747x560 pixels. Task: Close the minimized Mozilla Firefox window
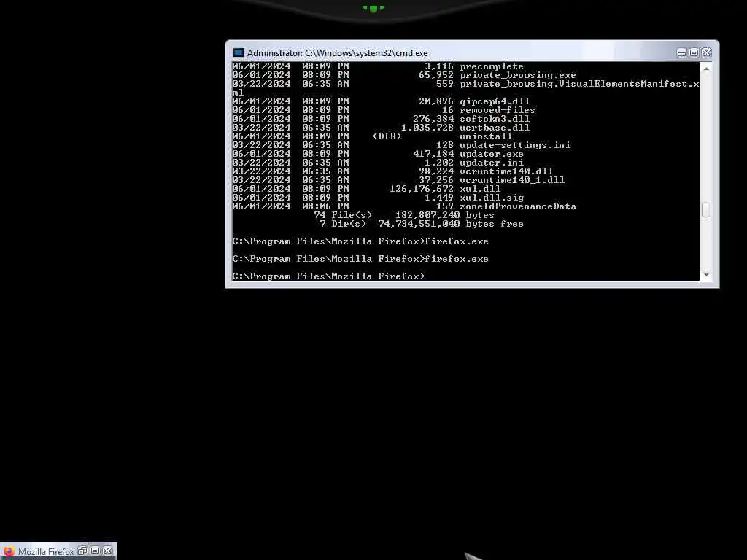pyautogui.click(x=108, y=551)
